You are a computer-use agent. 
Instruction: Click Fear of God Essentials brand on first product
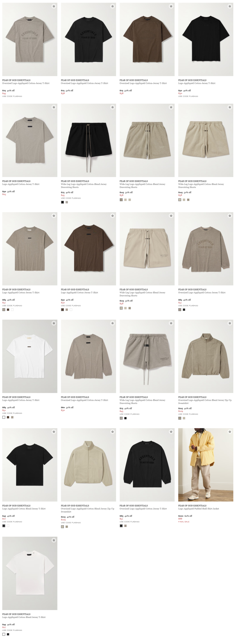pyautogui.click(x=16, y=80)
